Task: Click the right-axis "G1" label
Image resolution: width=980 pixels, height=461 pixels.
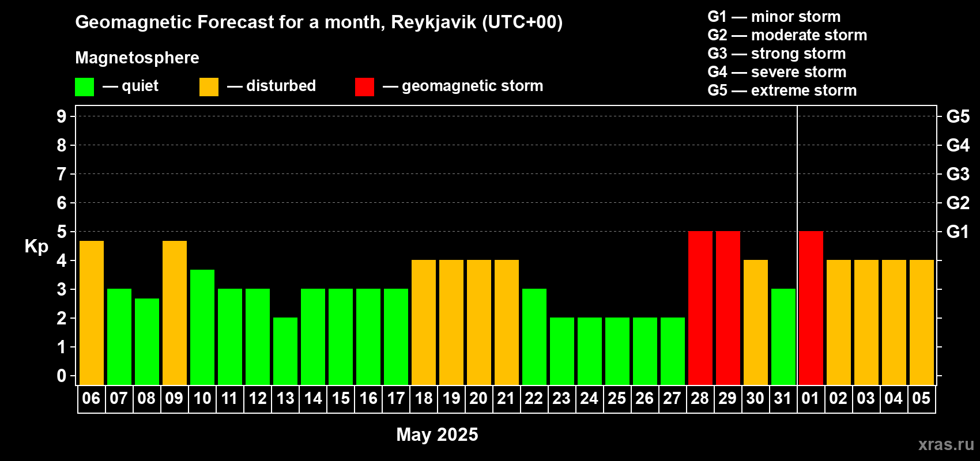Action: pyautogui.click(x=958, y=232)
